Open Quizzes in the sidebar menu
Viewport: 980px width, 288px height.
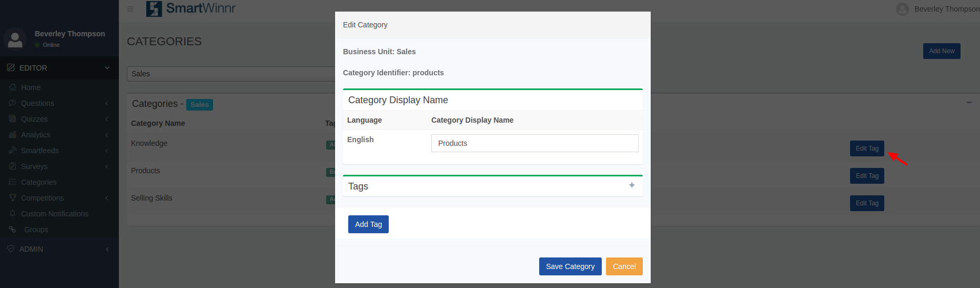click(34, 119)
